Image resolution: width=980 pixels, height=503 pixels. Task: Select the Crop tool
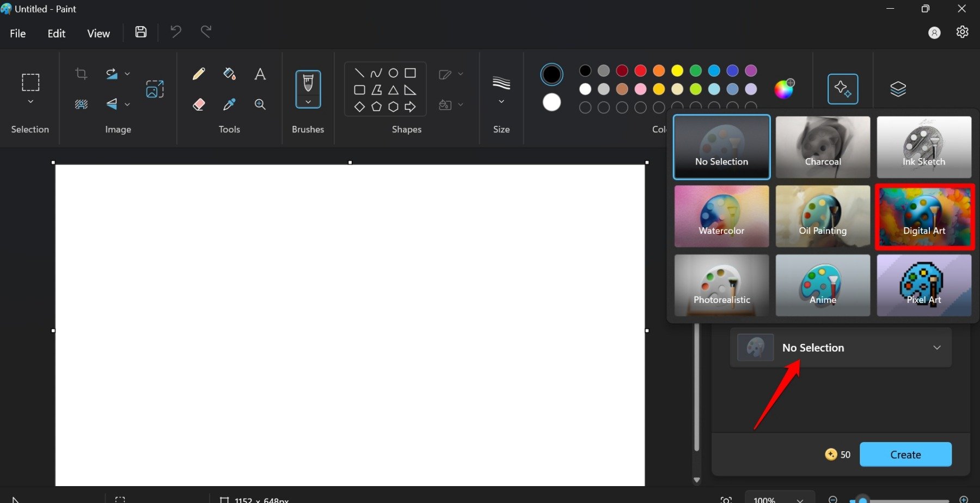click(x=81, y=74)
